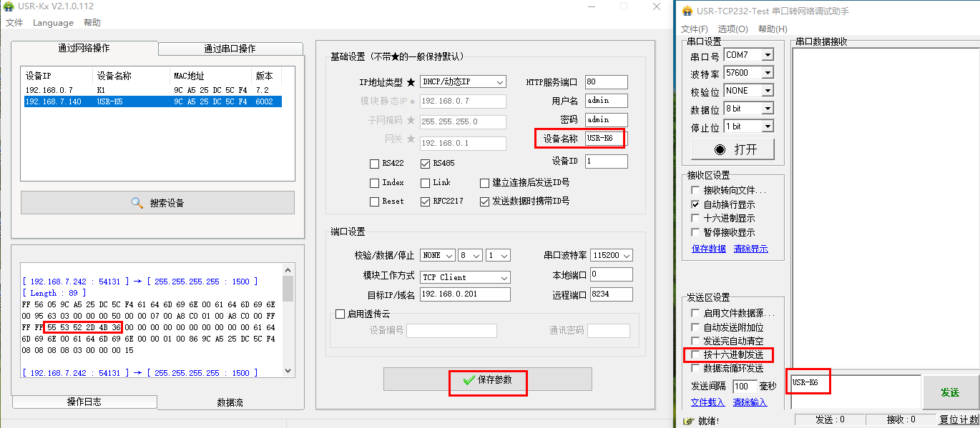980x428 pixels.
Task: Click the green send button
Action: click(x=949, y=392)
